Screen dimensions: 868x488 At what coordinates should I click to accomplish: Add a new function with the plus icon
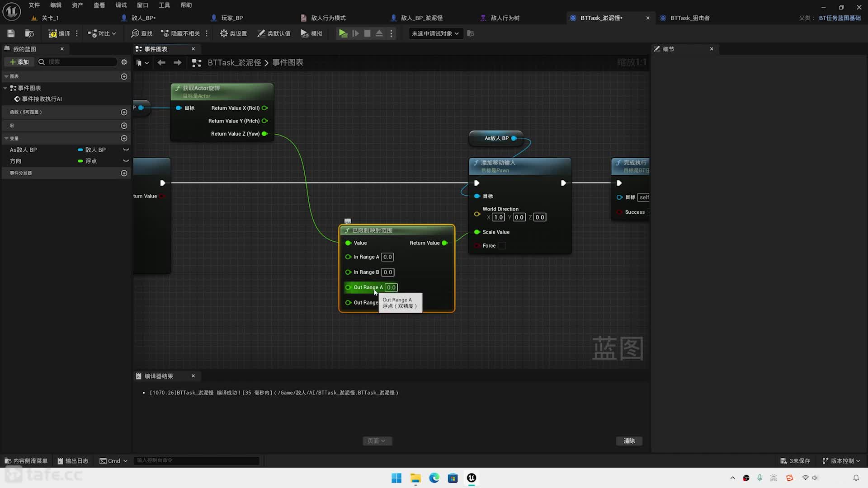pyautogui.click(x=124, y=112)
